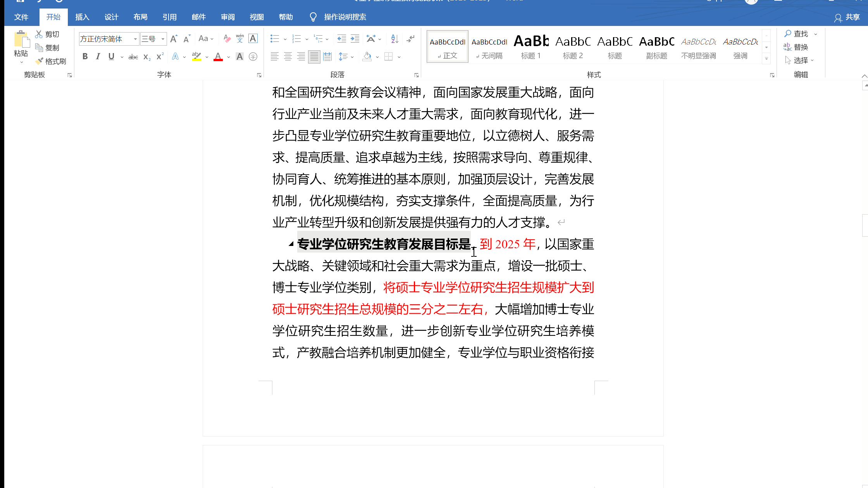Screen dimensions: 868x488
Task: Apply the Heading 2 style
Action: pos(573,46)
